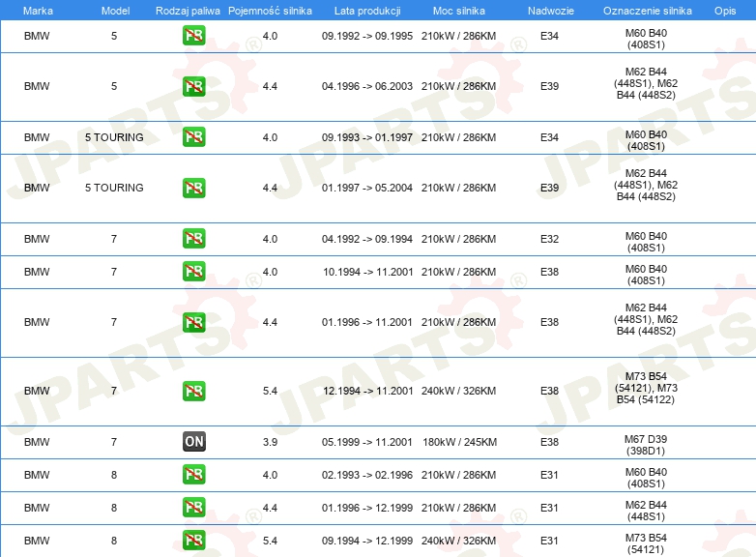Click E39 cell in the 04.1996 -> 06.2003 row
756x557 pixels.
point(549,86)
